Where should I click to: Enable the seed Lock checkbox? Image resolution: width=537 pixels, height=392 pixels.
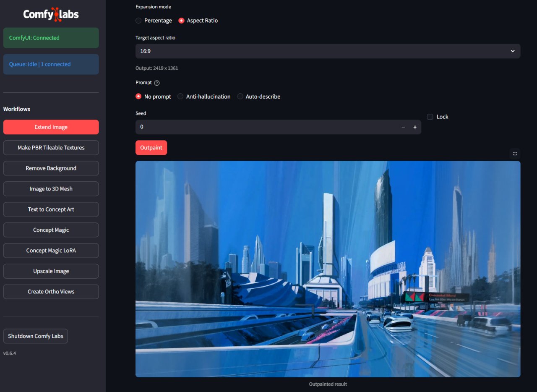pyautogui.click(x=430, y=117)
